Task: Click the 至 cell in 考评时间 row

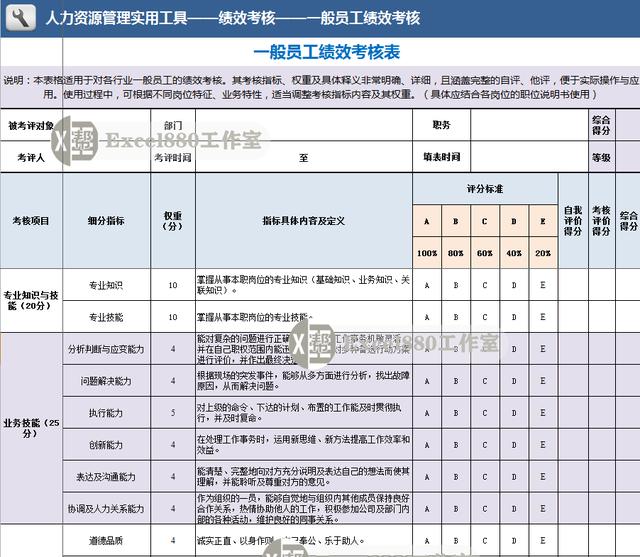Action: tap(304, 157)
